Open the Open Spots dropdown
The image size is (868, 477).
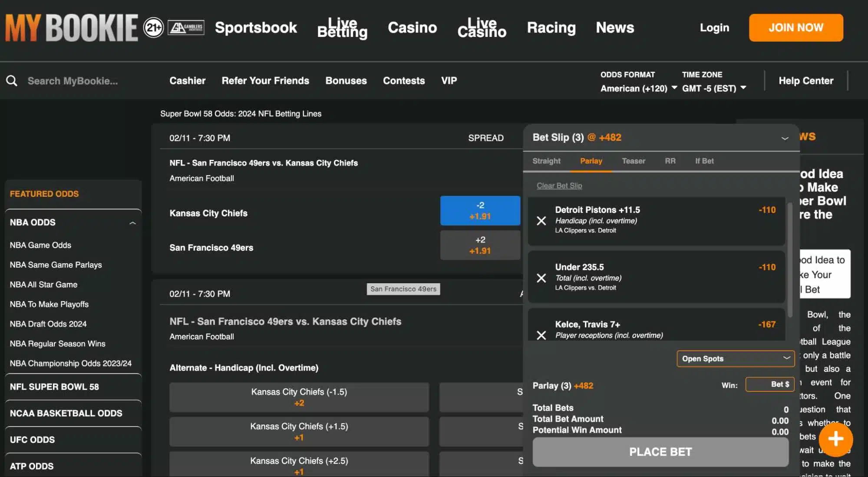tap(735, 358)
